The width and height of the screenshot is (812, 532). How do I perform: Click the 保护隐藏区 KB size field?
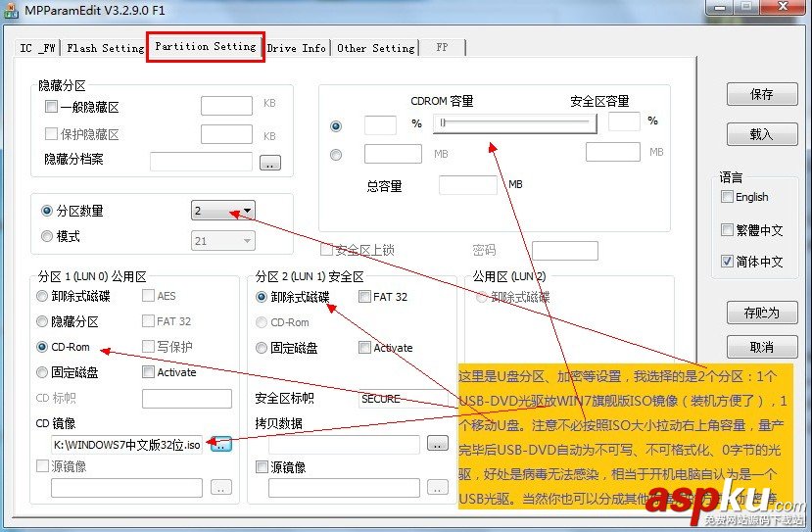227,134
